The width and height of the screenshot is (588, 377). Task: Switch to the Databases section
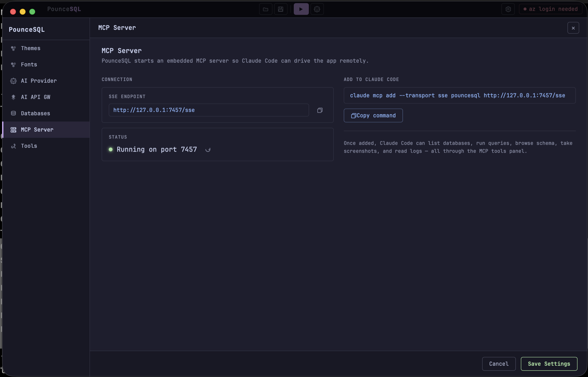pos(46,113)
